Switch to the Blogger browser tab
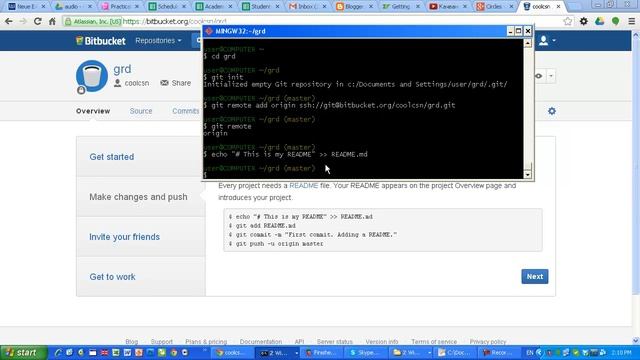The height and width of the screenshot is (360, 640). (x=353, y=7)
